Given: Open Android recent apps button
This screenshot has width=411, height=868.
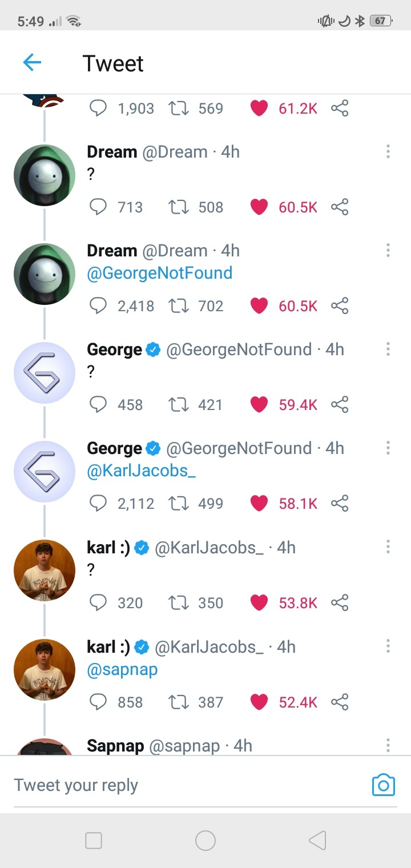Looking at the screenshot, I should click(94, 841).
